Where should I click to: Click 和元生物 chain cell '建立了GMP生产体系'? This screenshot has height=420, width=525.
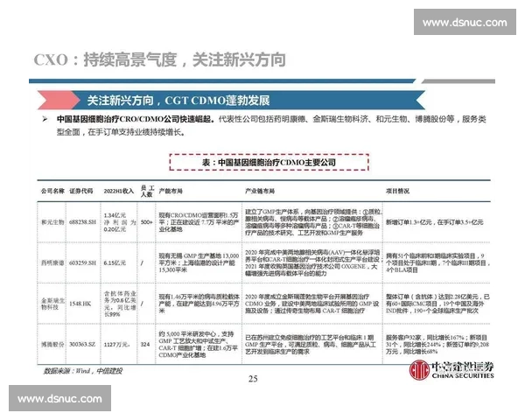(314, 222)
